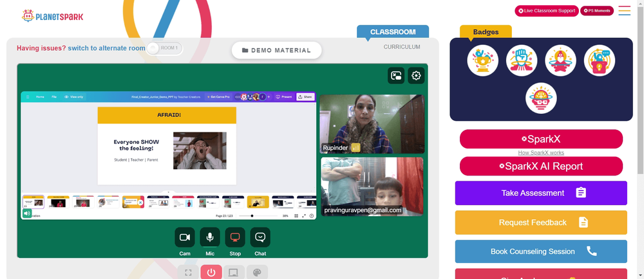The height and width of the screenshot is (279, 644).
Task: Mute microphone with the Mic button
Action: click(210, 237)
